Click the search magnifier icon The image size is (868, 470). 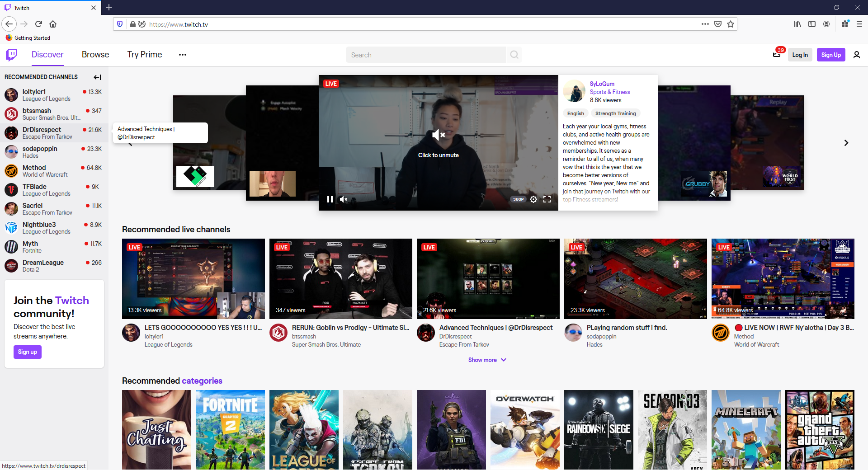(514, 55)
